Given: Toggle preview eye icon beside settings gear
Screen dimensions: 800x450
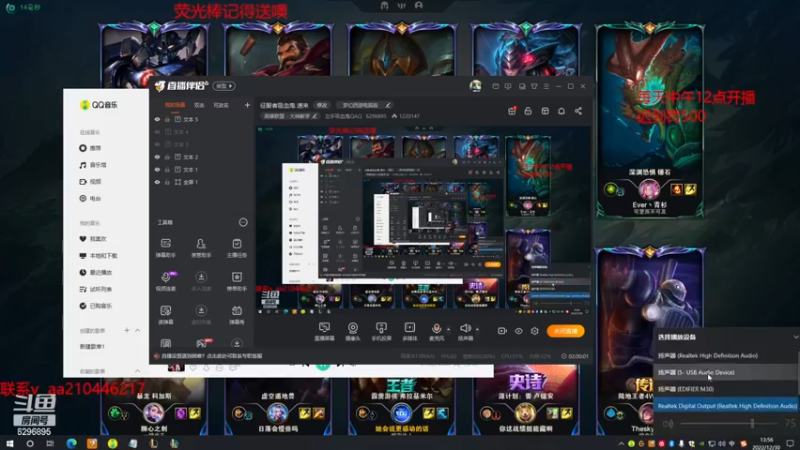Looking at the screenshot, I should (518, 331).
